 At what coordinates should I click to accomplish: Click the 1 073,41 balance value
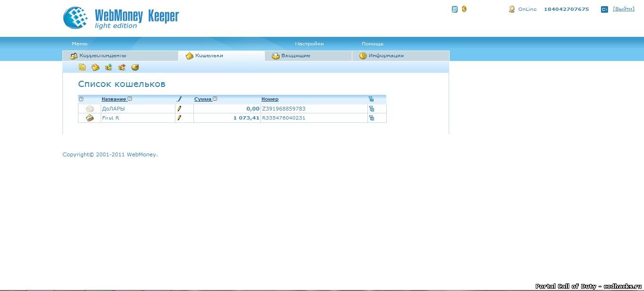click(x=246, y=118)
